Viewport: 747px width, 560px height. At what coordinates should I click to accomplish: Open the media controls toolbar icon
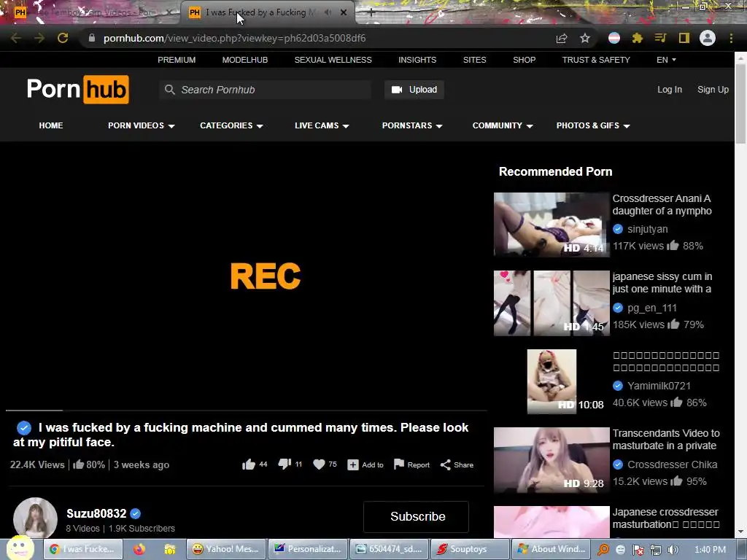661,38
